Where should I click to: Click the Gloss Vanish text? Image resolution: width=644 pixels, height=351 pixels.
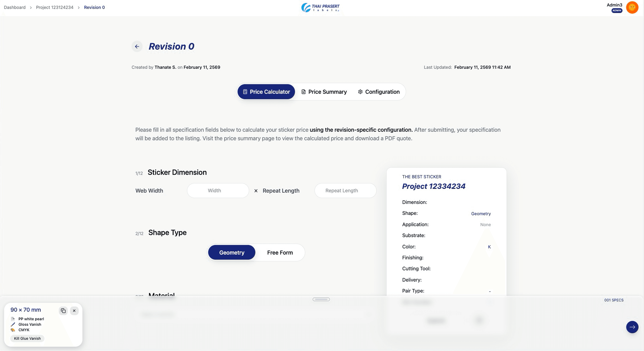30,324
